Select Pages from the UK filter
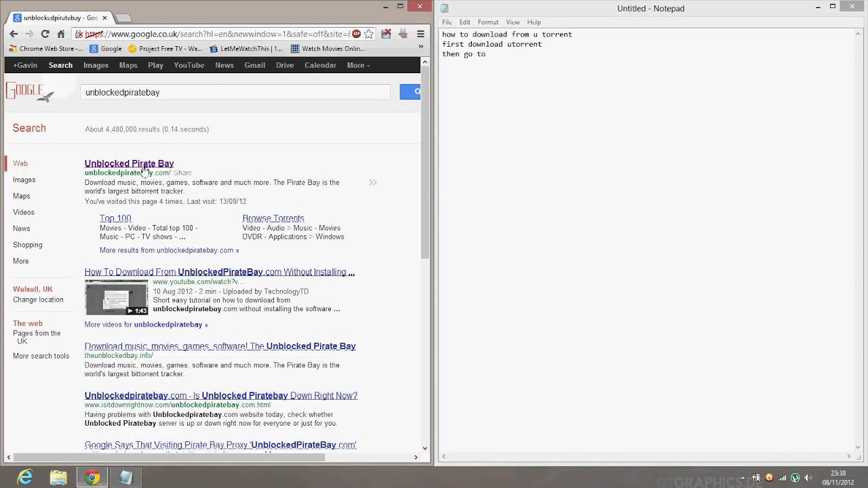This screenshot has height=488, width=868. click(x=37, y=337)
